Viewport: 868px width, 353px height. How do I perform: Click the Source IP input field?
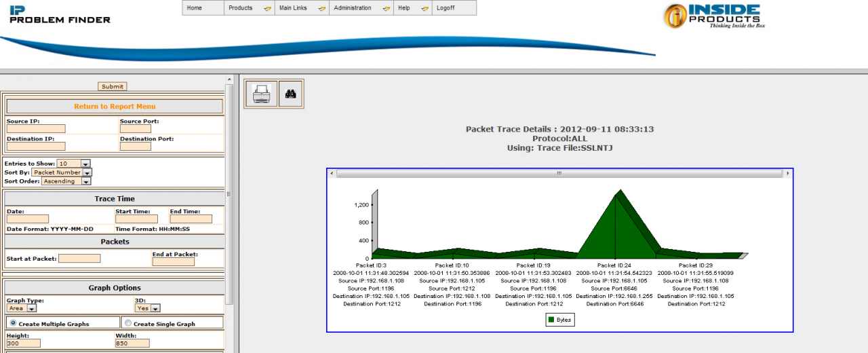tap(36, 128)
